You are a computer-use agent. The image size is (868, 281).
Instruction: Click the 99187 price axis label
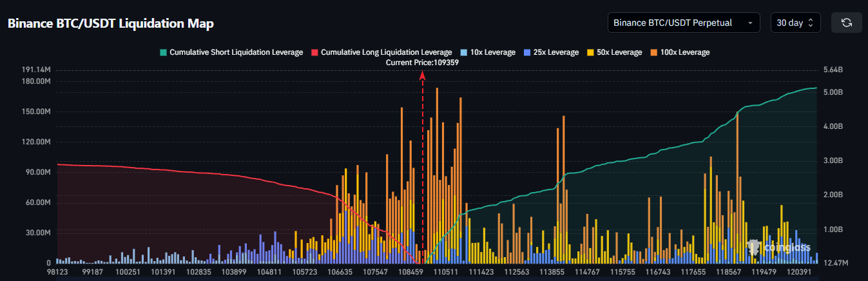pyautogui.click(x=92, y=273)
